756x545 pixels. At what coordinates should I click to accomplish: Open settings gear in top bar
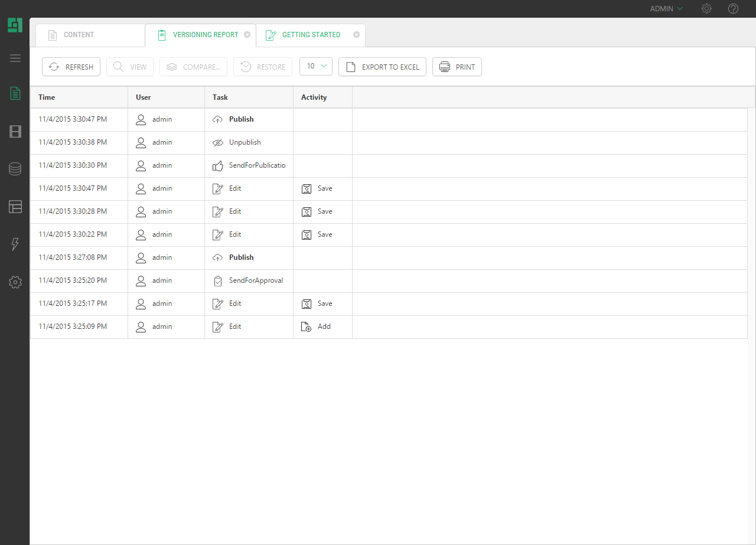click(706, 9)
